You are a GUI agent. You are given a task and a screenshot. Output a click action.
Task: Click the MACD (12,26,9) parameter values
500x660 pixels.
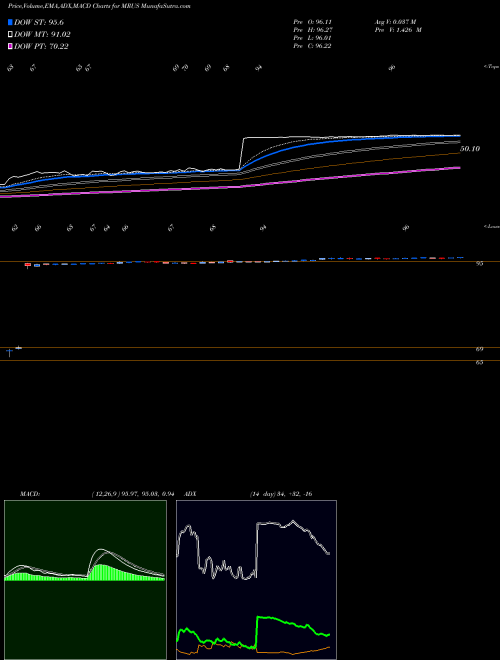(133, 494)
